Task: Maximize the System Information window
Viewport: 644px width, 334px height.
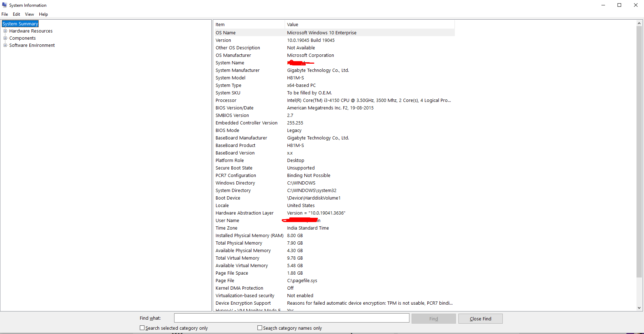Action: [x=619, y=5]
